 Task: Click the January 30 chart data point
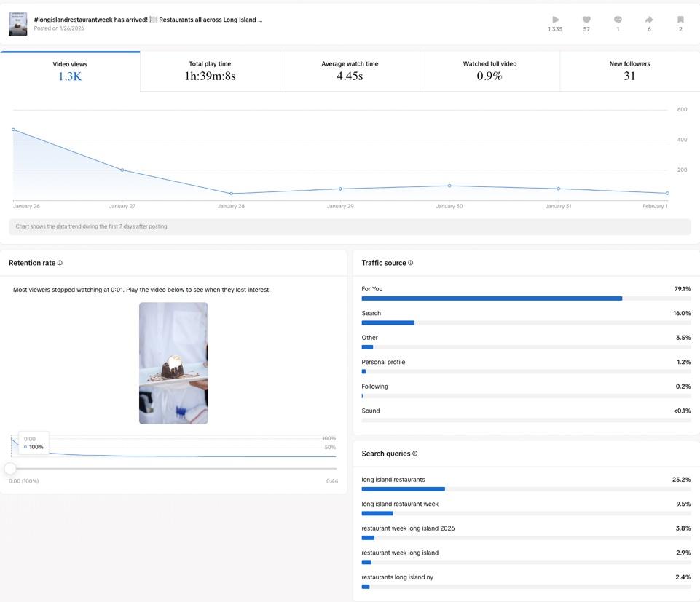449,186
